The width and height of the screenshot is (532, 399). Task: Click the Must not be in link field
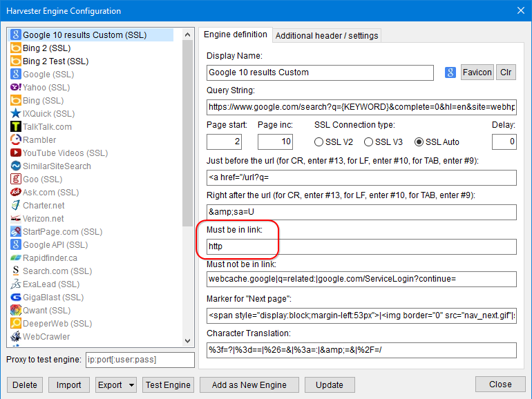coord(361,279)
